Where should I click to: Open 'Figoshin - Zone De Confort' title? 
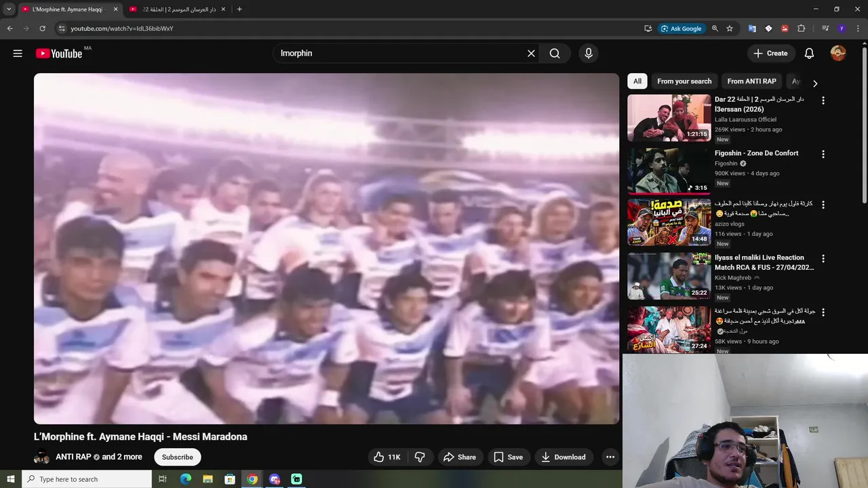point(756,153)
